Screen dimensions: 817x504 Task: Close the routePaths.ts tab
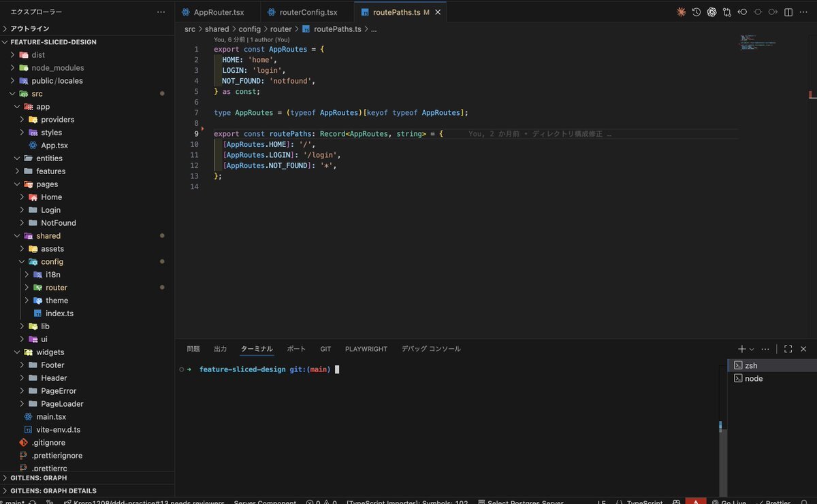click(438, 12)
